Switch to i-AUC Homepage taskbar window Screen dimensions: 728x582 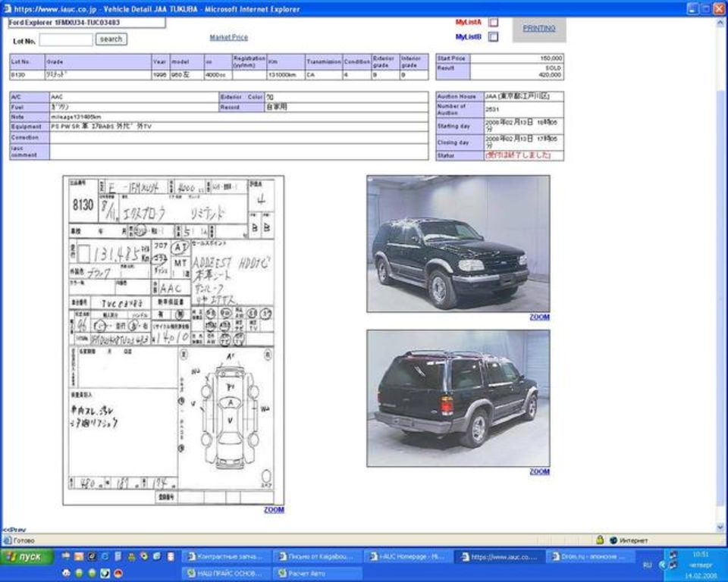coord(407,556)
